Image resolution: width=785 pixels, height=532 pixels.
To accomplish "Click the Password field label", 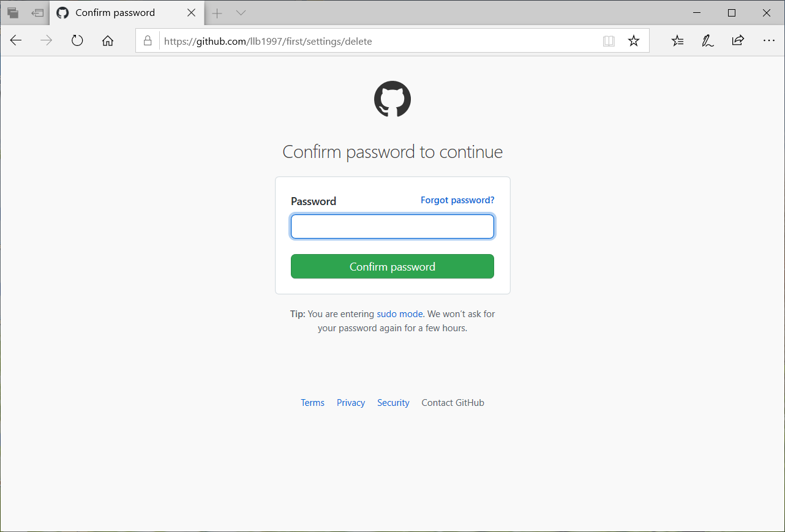I will click(314, 201).
